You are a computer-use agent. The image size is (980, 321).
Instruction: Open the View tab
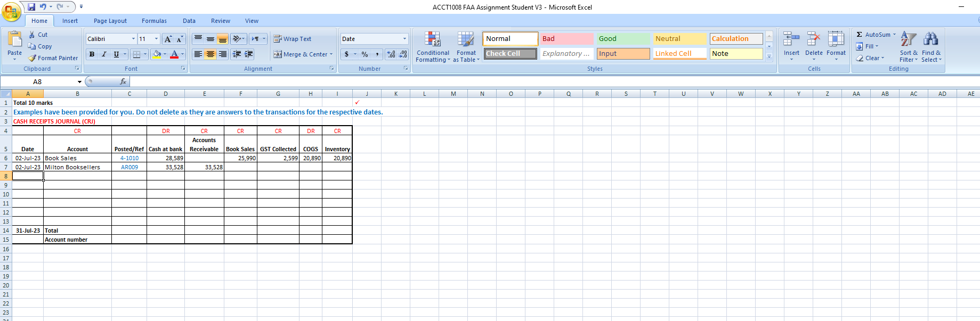(252, 21)
